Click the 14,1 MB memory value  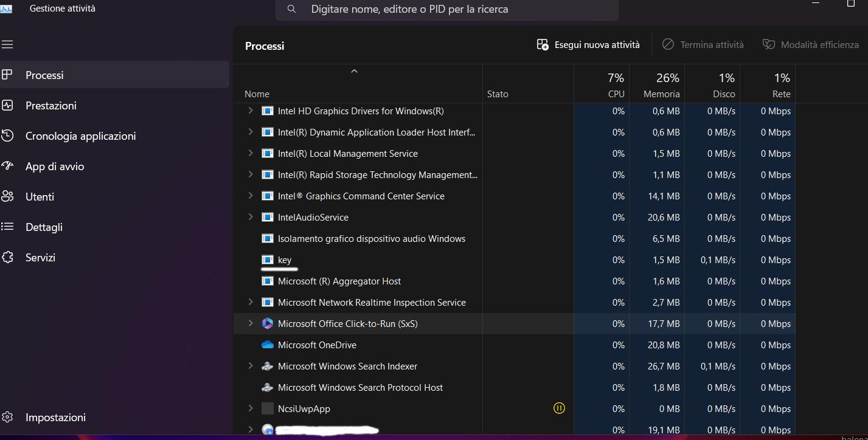[664, 196]
